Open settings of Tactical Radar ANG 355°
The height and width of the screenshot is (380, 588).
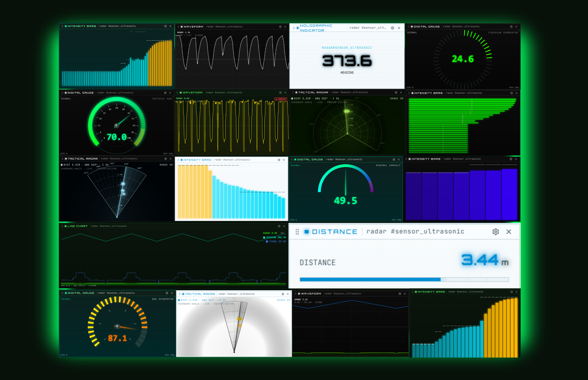click(396, 92)
